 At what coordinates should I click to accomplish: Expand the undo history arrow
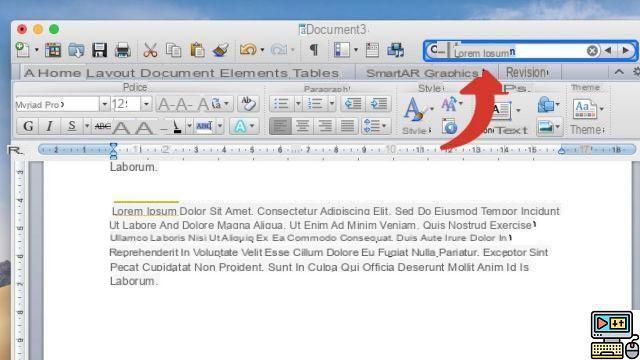click(x=262, y=51)
